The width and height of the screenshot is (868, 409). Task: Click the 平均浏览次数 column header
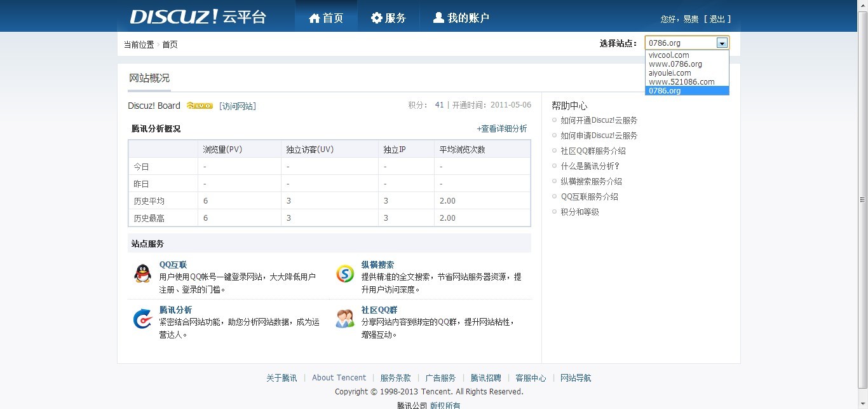pyautogui.click(x=462, y=149)
